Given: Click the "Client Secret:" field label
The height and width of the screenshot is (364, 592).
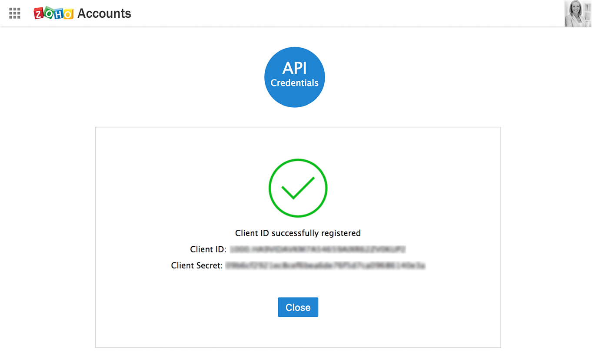Looking at the screenshot, I should (197, 265).
